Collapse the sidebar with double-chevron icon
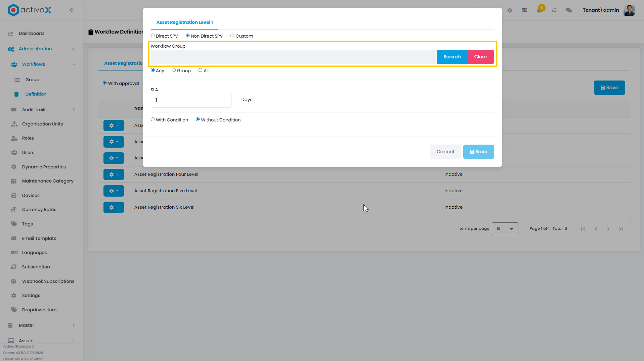The width and height of the screenshot is (644, 361). point(72,10)
